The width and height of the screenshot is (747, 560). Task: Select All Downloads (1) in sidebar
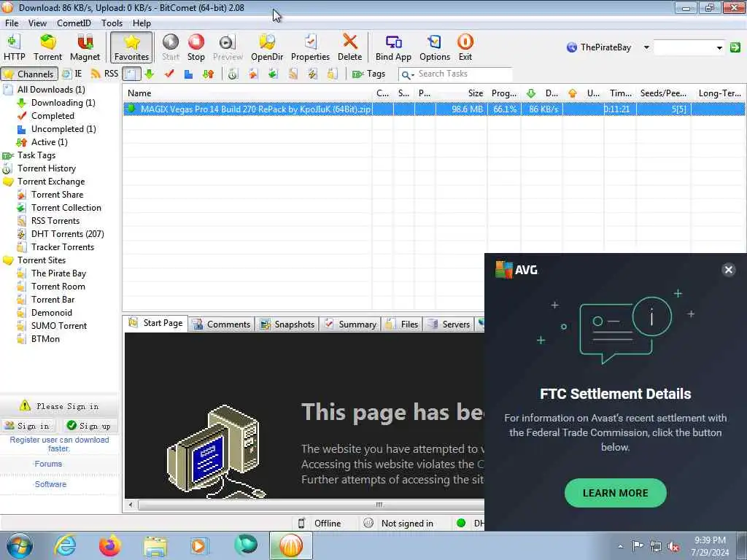pyautogui.click(x=51, y=90)
